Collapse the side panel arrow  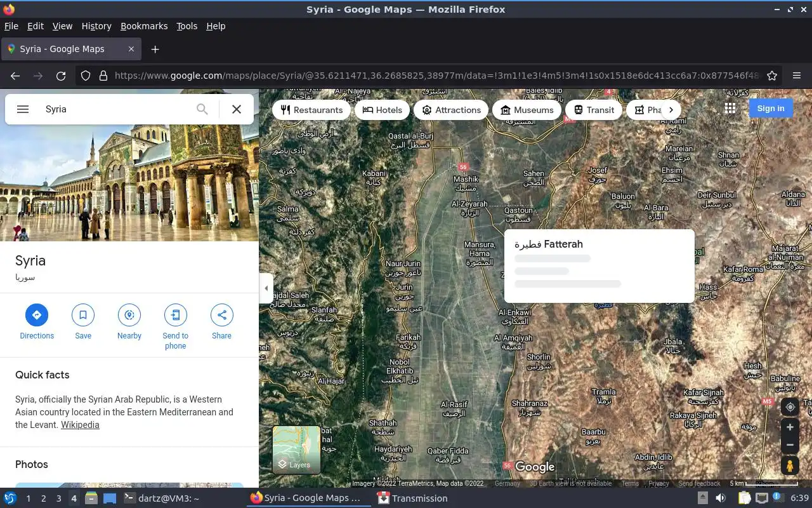(266, 288)
